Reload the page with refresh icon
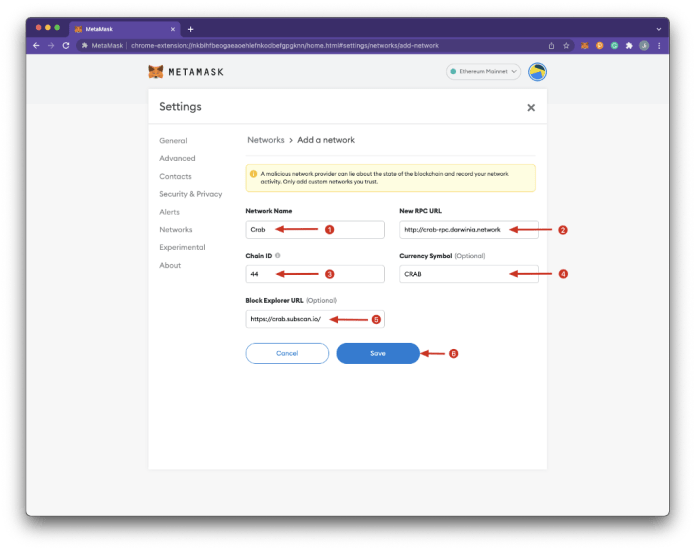The width and height of the screenshot is (695, 550). pyautogui.click(x=66, y=46)
